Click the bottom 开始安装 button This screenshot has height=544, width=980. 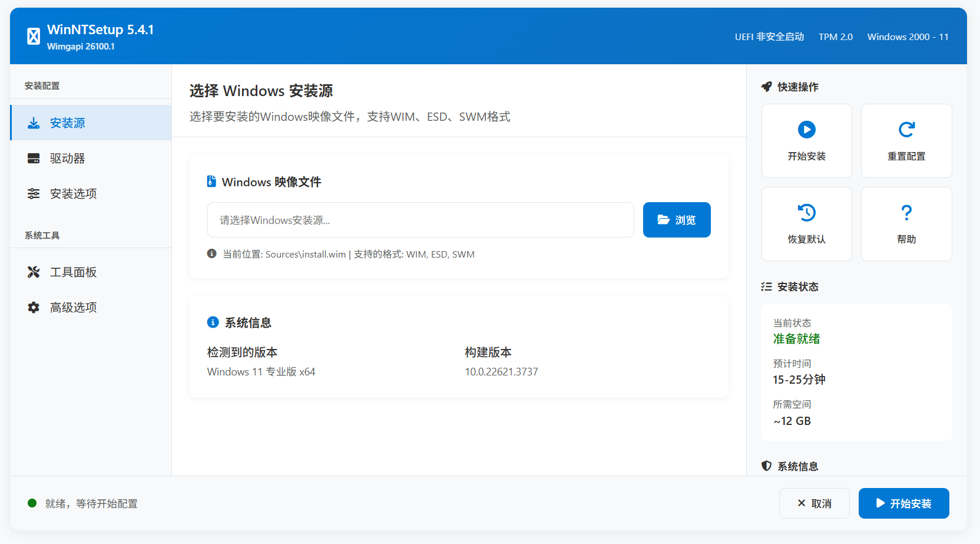pos(904,503)
